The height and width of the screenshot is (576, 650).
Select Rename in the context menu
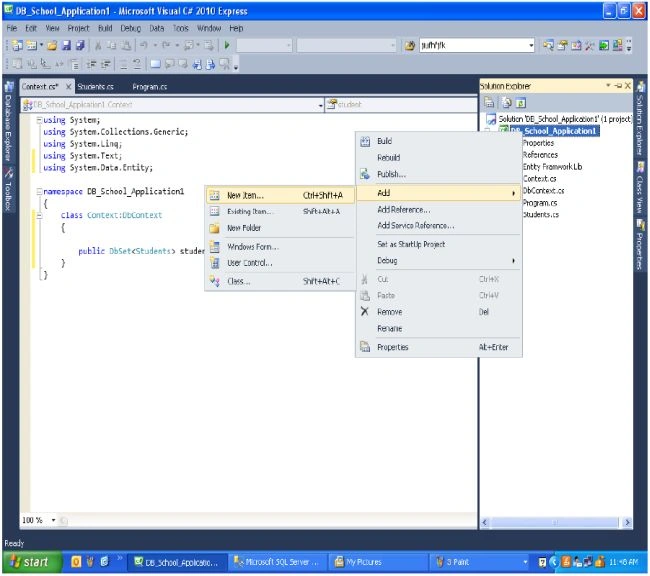coord(439,328)
